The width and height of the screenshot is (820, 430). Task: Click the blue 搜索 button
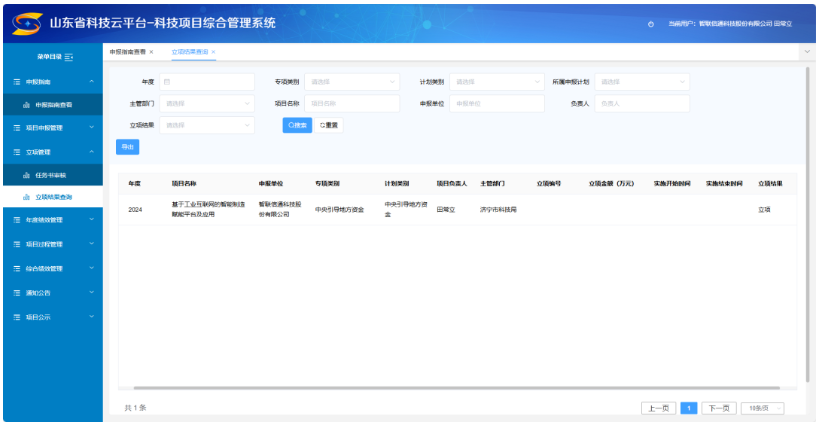[x=297, y=126]
